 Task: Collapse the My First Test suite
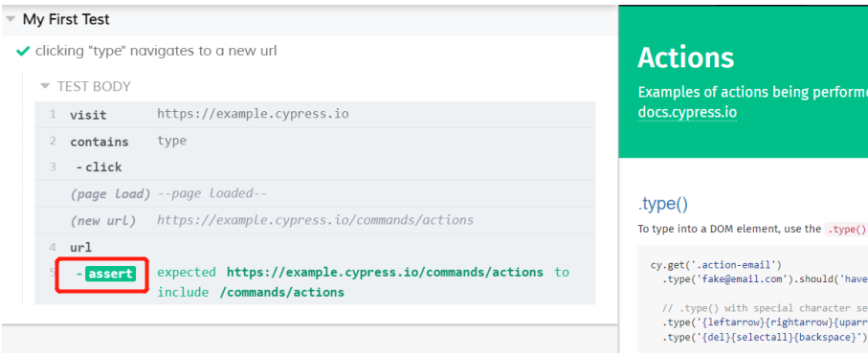pos(10,19)
